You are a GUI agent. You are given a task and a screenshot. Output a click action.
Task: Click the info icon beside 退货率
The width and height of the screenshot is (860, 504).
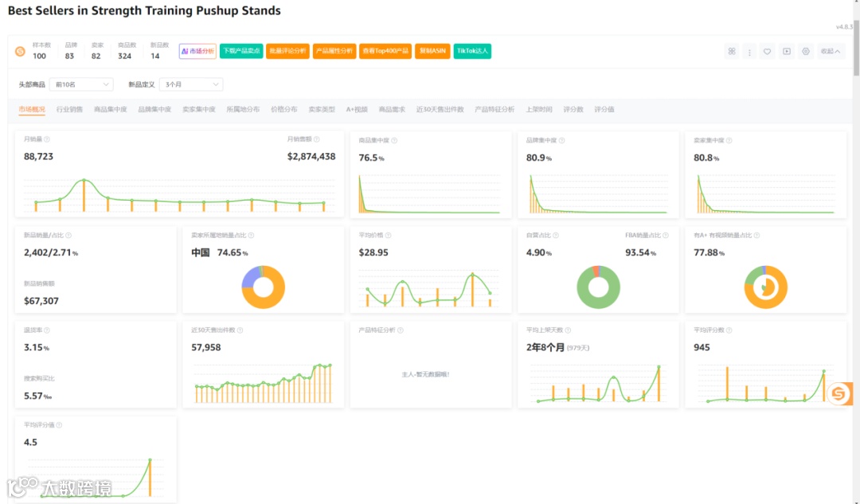tap(47, 330)
